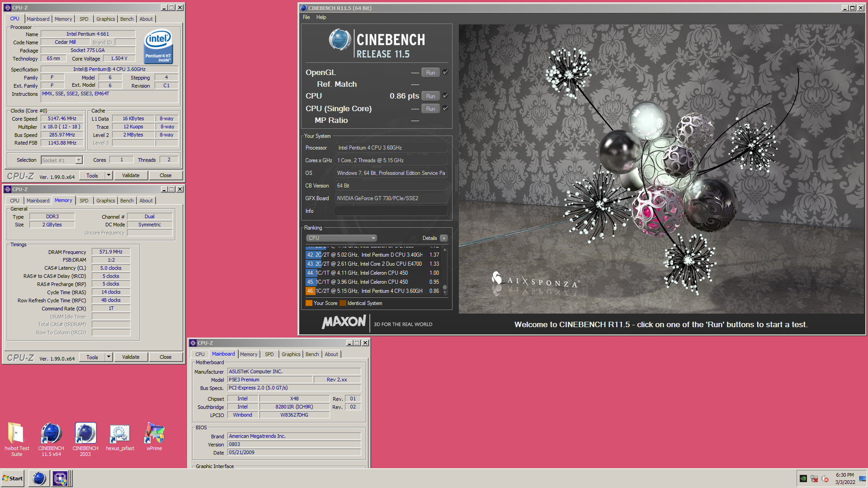The width and height of the screenshot is (868, 488).
Task: Click the Core Voltage value 1.504 V
Action: pos(119,58)
